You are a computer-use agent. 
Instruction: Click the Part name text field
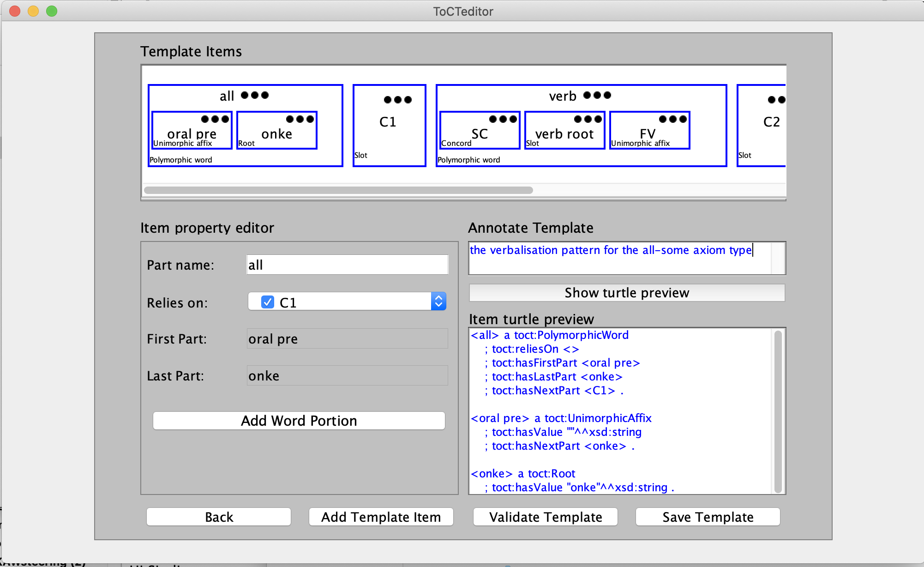(347, 265)
